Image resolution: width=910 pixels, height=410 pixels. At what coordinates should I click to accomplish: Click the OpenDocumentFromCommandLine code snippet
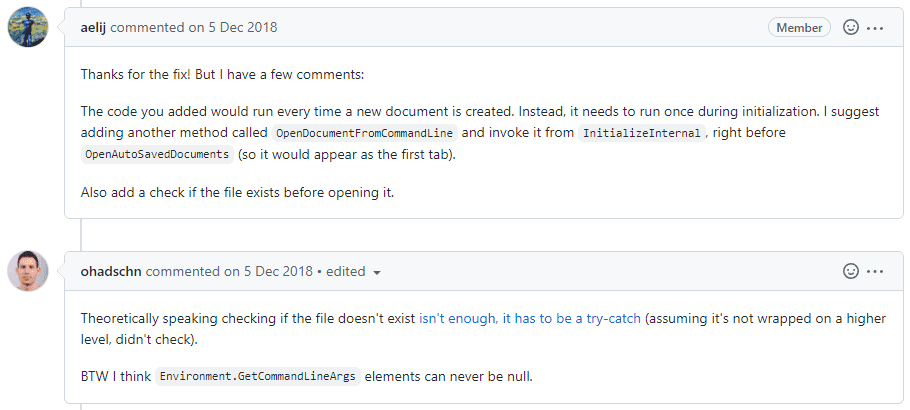(364, 133)
